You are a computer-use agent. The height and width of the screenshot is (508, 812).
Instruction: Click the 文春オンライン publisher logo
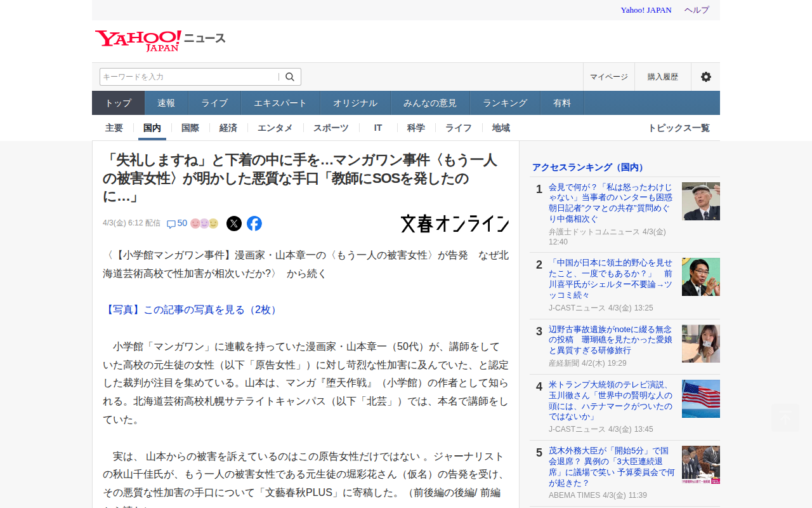(x=455, y=224)
